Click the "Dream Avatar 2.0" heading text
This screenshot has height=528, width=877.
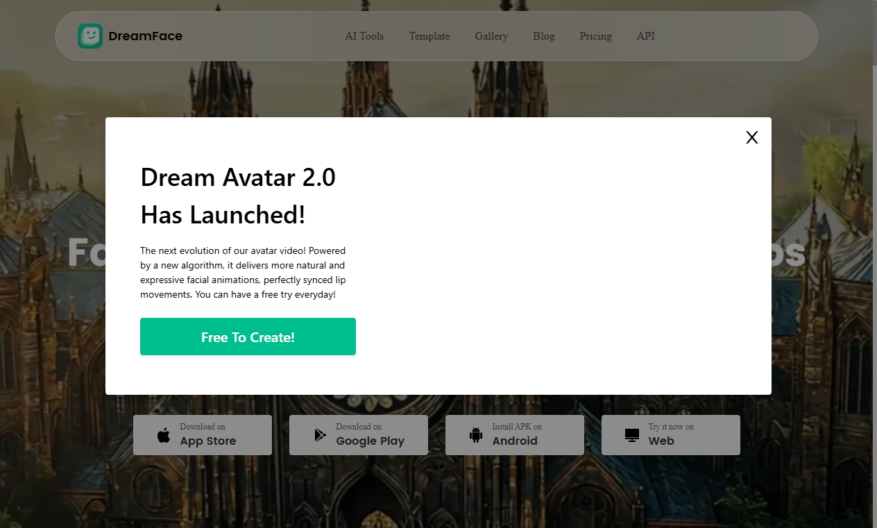(238, 178)
